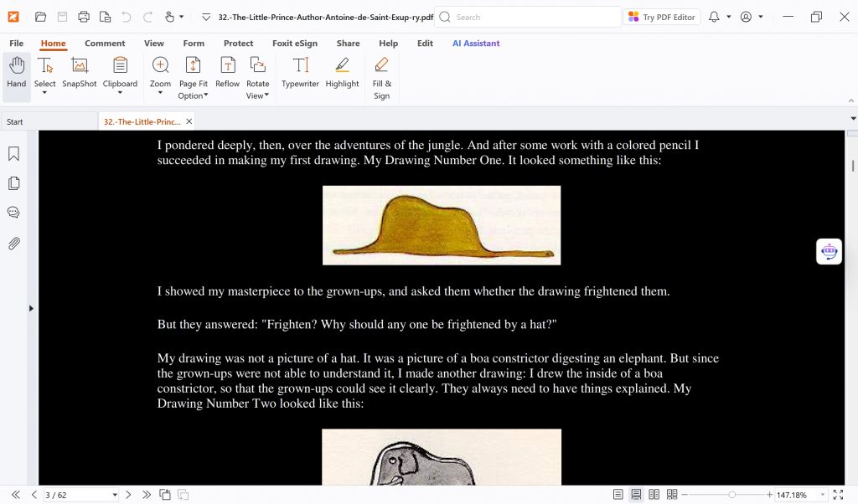
Task: Expand the notification dropdown arrow
Action: [x=729, y=17]
